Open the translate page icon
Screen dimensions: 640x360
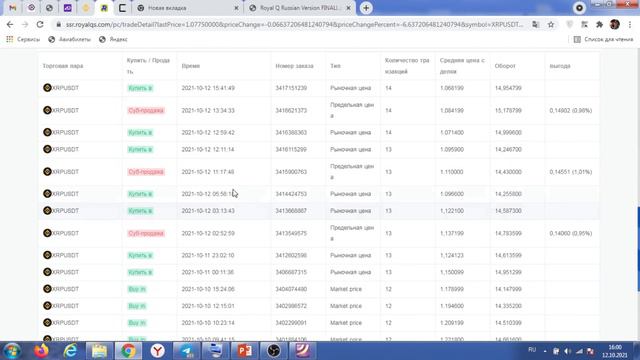click(x=536, y=24)
